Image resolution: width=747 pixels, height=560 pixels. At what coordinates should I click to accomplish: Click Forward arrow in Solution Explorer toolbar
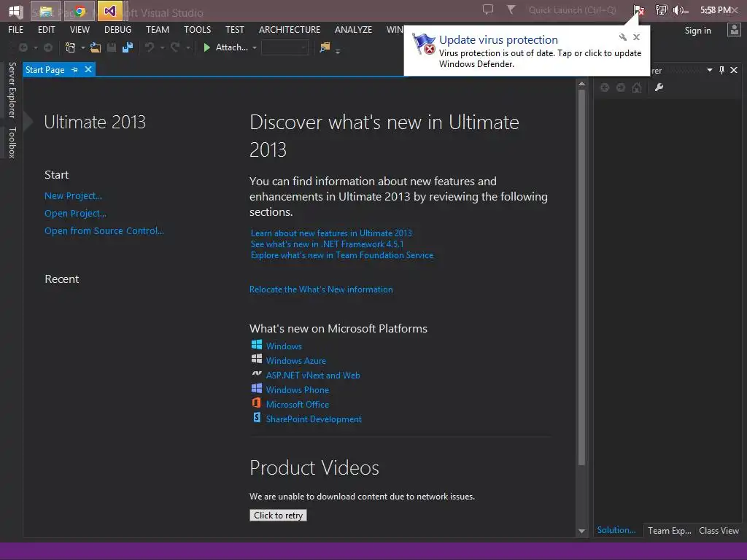pos(621,87)
